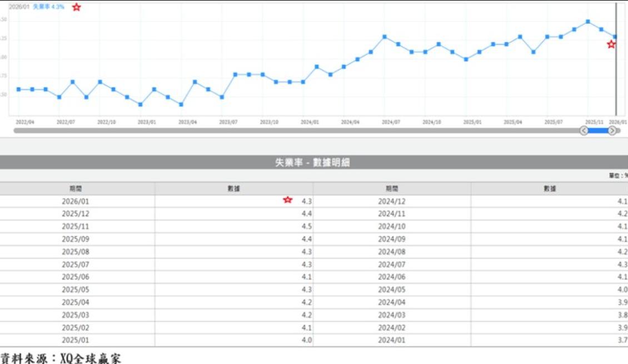Select the first data point on the chart line

(18, 89)
